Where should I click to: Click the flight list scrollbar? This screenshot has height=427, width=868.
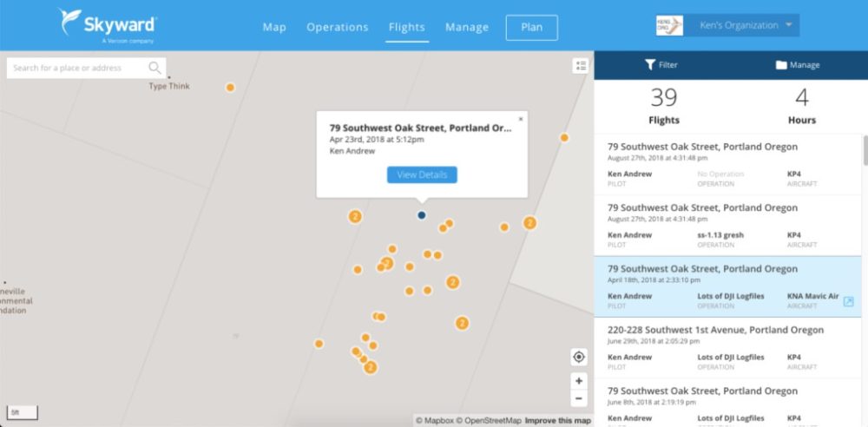click(x=864, y=151)
